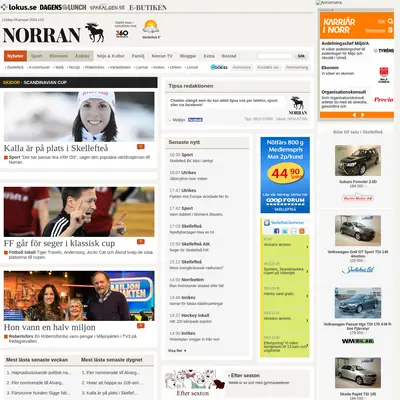
Task: Open the 360 logo link in the header
Action: point(122,33)
